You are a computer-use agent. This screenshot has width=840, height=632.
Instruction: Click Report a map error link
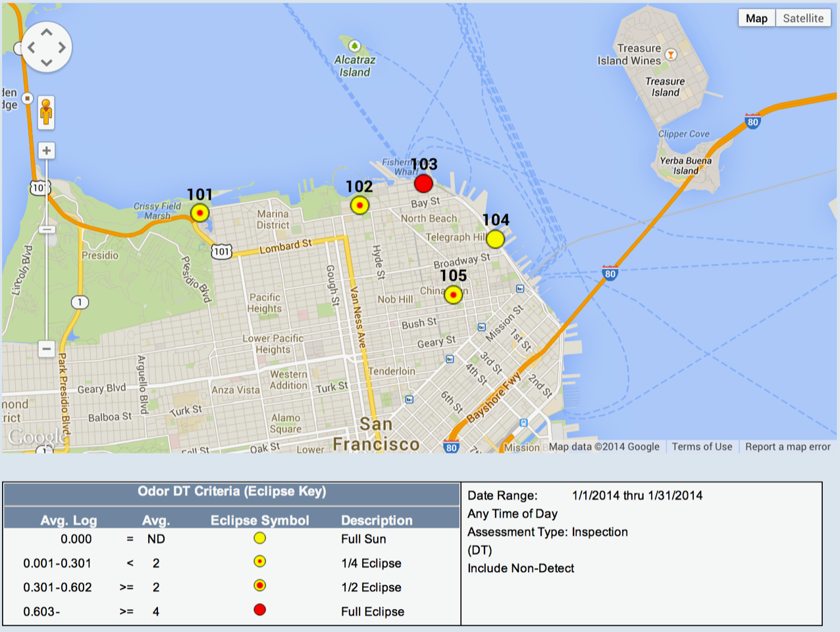tap(787, 446)
